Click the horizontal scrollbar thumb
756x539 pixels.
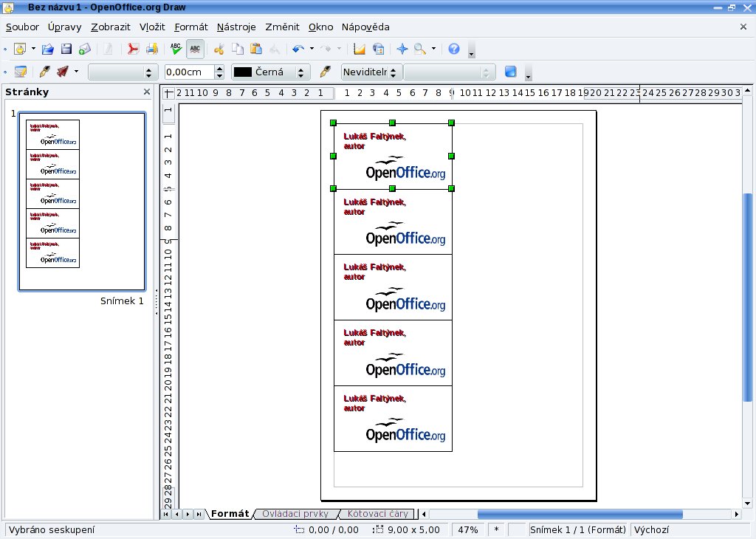[x=580, y=515]
